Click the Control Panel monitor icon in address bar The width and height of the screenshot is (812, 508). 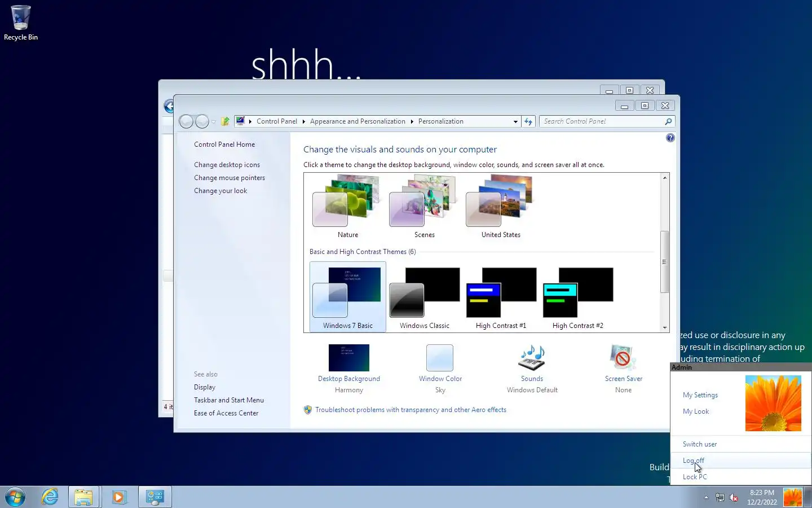(x=240, y=121)
